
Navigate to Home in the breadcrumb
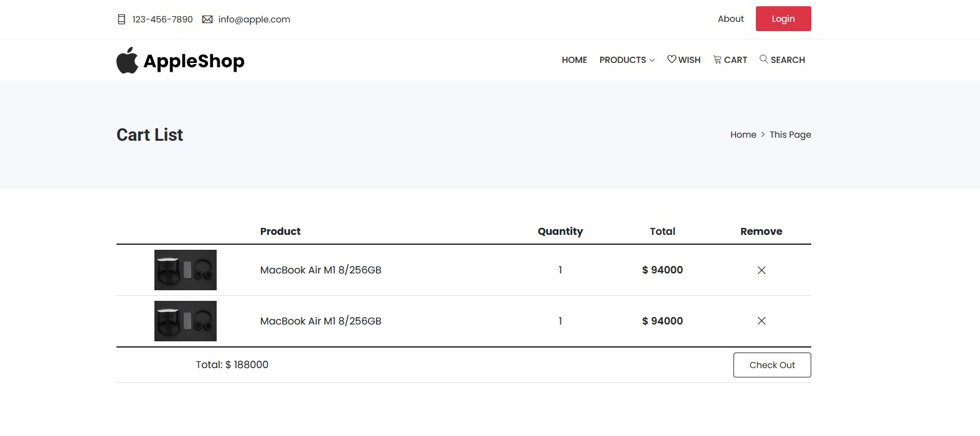(x=743, y=135)
